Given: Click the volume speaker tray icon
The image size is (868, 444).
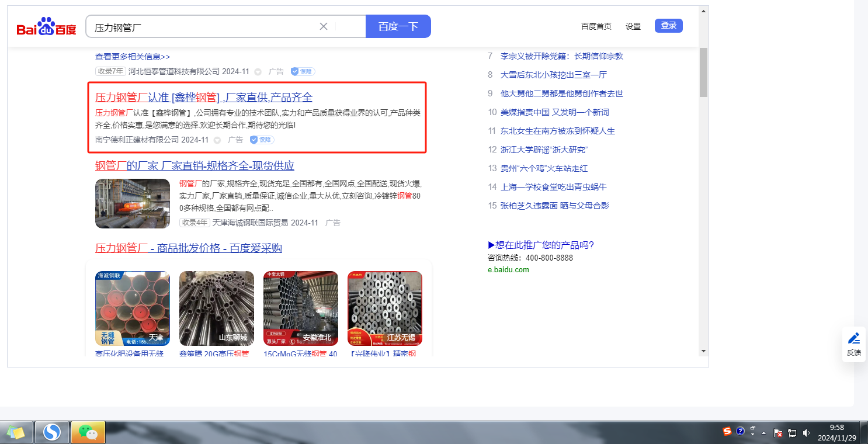Looking at the screenshot, I should 807,433.
